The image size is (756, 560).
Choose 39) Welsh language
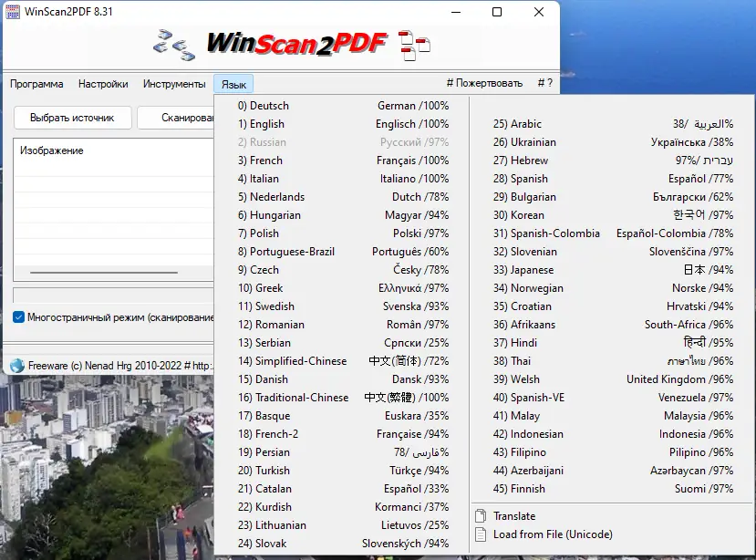point(612,379)
